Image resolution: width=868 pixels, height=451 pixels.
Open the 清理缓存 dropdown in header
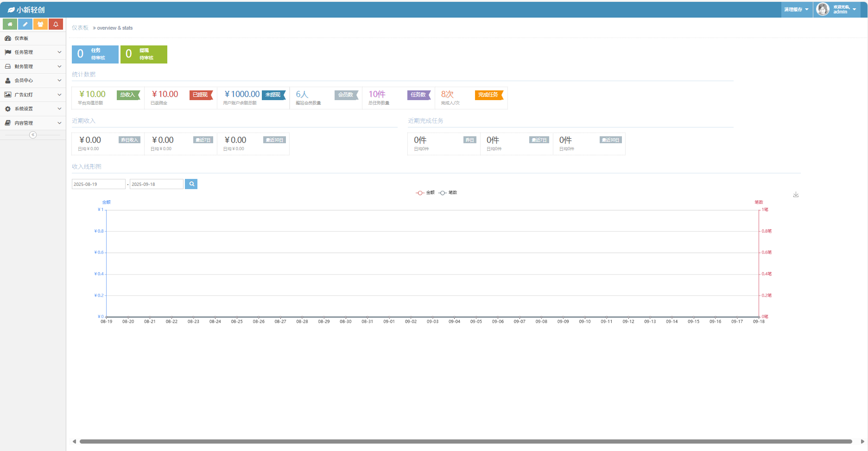[796, 9]
